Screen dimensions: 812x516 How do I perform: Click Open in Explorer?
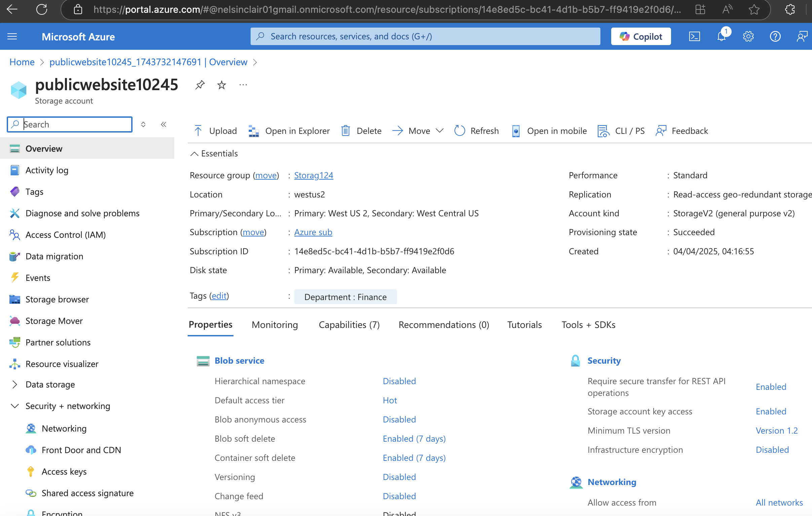[289, 131]
